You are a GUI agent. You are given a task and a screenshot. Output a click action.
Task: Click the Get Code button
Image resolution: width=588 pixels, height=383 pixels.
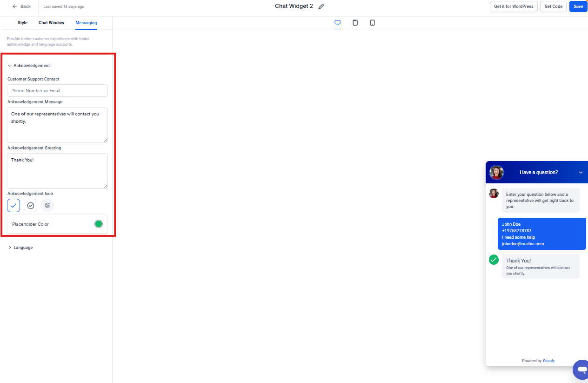coord(553,7)
